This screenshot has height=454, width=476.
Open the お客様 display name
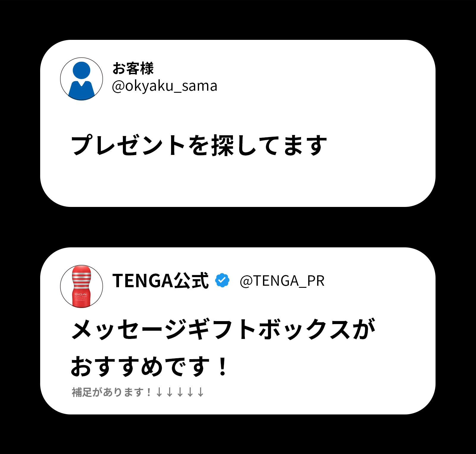tap(133, 68)
